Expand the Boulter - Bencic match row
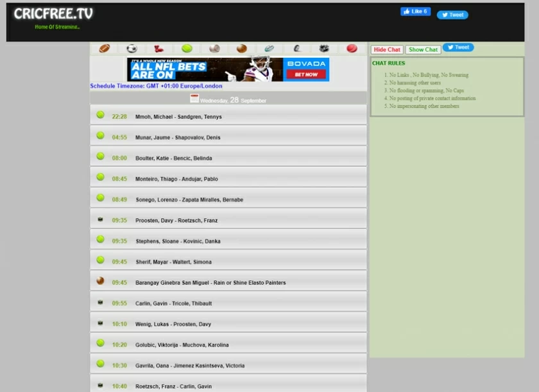This screenshot has width=539, height=392. coord(228,157)
